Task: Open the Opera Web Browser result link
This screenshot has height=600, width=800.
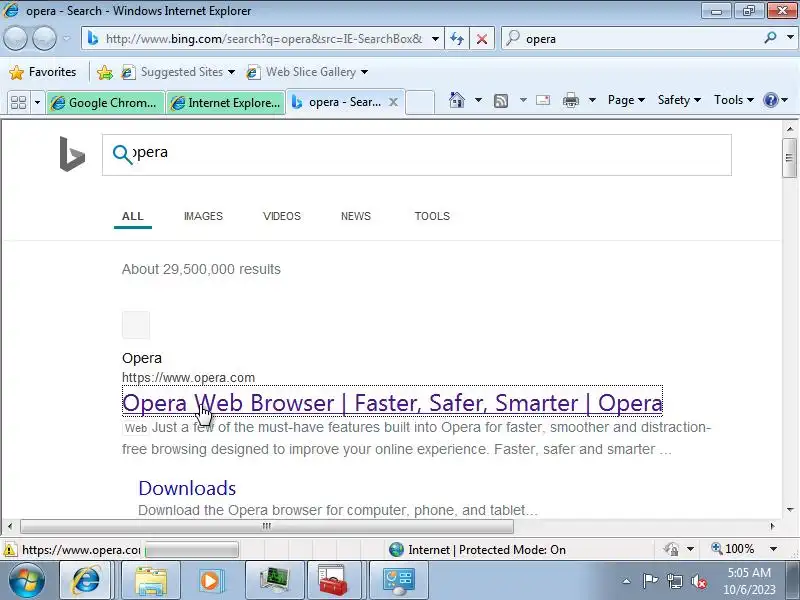Action: click(392, 403)
